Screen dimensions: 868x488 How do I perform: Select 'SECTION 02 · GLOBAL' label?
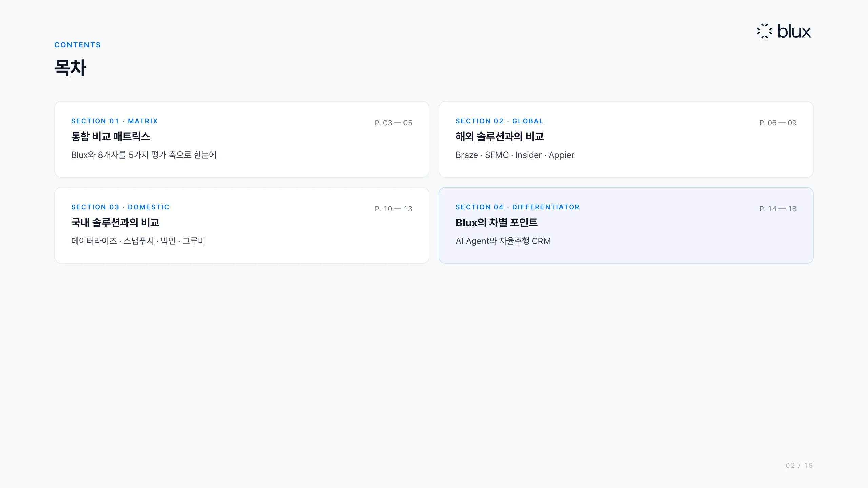coord(499,121)
